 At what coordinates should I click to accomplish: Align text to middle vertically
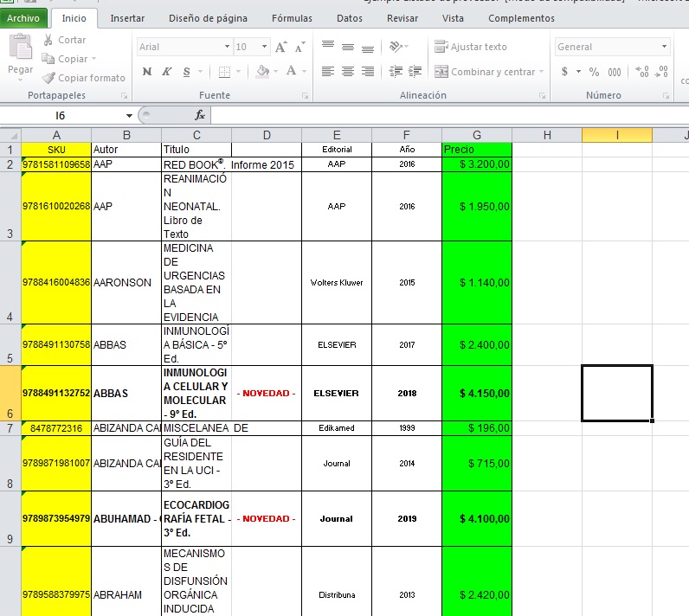(x=348, y=47)
